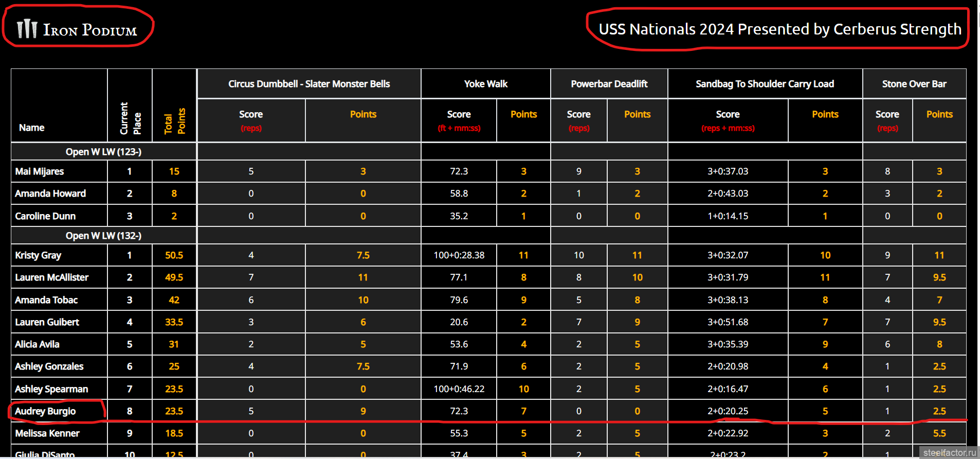980x459 pixels.
Task: Expand the Open W LW (132-) division row
Action: click(x=103, y=236)
